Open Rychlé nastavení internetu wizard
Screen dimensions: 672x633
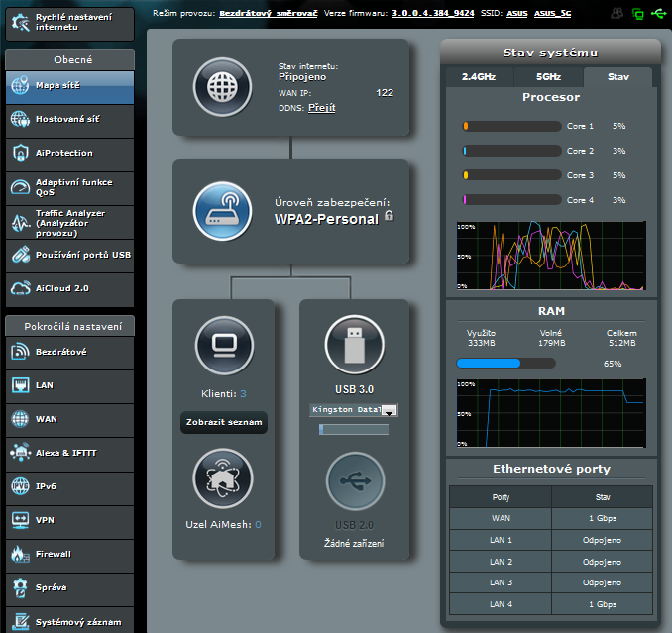(67, 22)
